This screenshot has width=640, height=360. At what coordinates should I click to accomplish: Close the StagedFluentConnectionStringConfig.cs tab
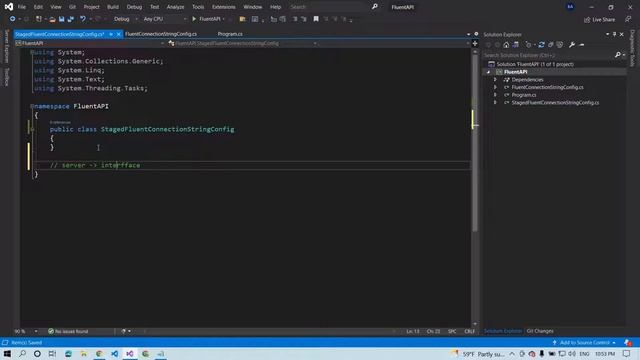click(119, 34)
